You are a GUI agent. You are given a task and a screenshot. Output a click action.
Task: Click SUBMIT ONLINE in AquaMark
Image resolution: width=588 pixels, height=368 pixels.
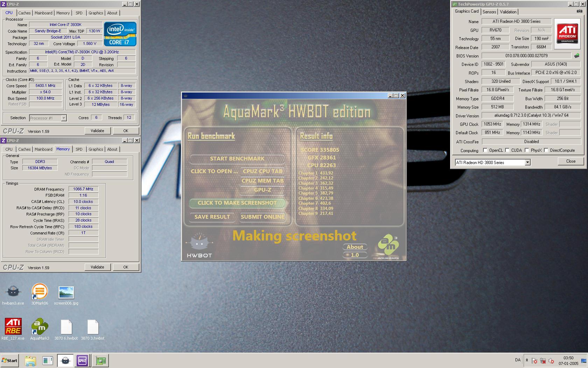pyautogui.click(x=262, y=217)
